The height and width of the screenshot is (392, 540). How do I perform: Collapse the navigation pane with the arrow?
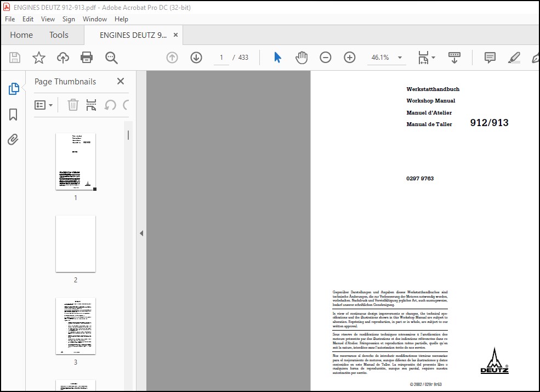[x=141, y=233]
